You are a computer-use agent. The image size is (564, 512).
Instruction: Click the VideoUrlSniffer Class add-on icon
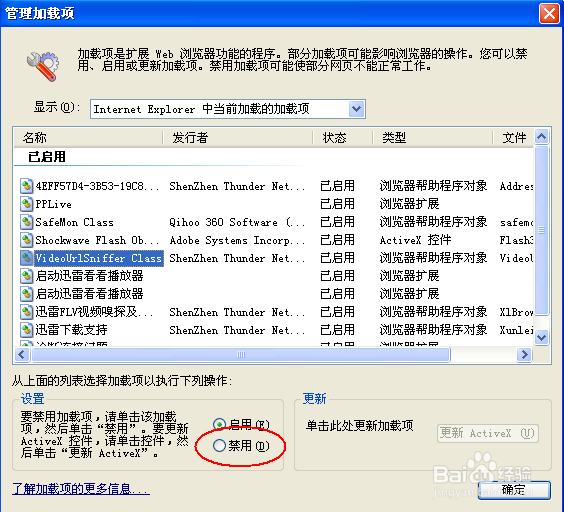tap(26, 258)
